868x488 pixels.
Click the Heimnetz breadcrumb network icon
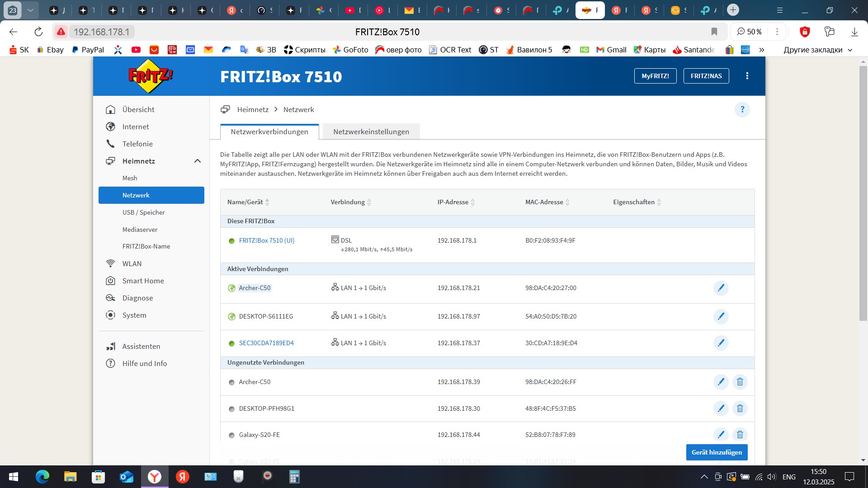click(225, 109)
